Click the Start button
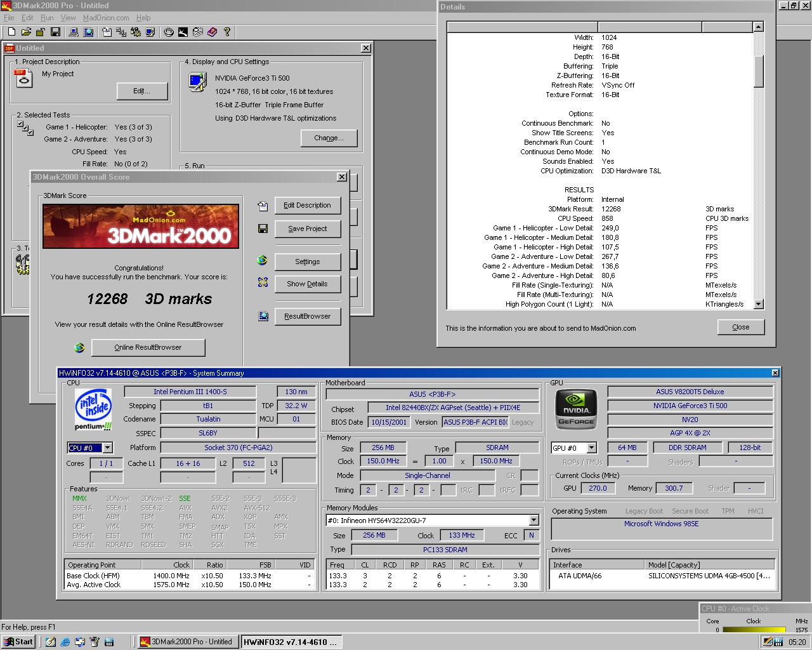Image resolution: width=812 pixels, height=650 pixels. (x=18, y=642)
